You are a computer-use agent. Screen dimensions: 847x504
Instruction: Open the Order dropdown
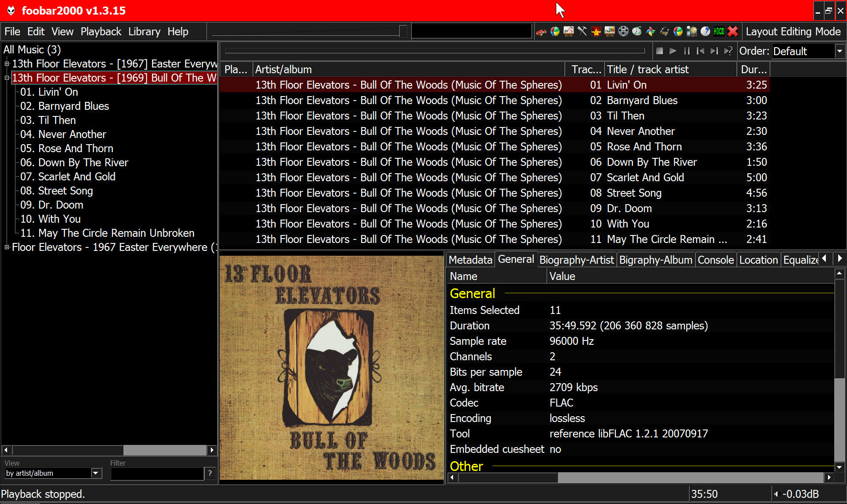(839, 51)
